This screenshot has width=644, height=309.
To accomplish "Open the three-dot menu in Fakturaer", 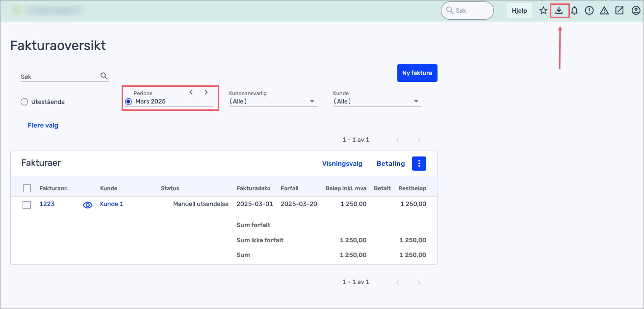I will pyautogui.click(x=419, y=164).
